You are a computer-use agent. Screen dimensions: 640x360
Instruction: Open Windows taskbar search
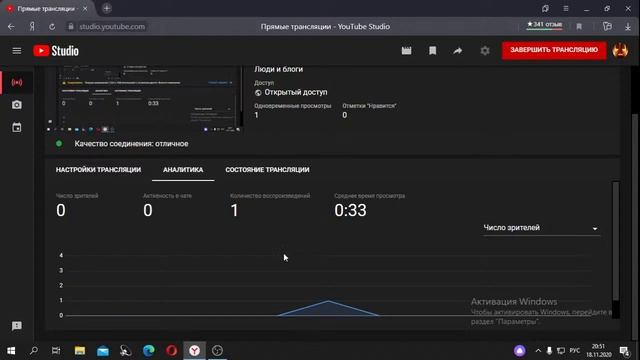coord(34,350)
